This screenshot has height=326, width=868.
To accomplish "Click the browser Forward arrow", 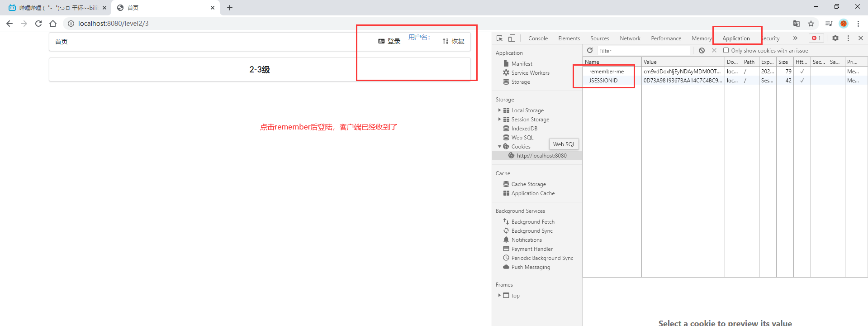I will tap(24, 24).
